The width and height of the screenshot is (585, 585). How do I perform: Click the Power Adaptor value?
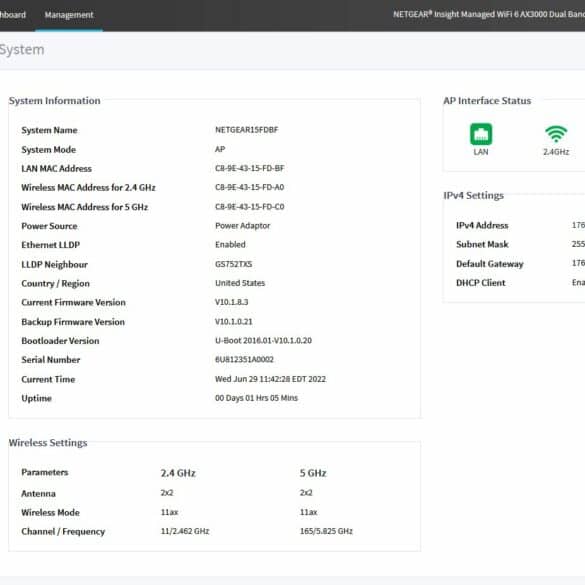[243, 226]
